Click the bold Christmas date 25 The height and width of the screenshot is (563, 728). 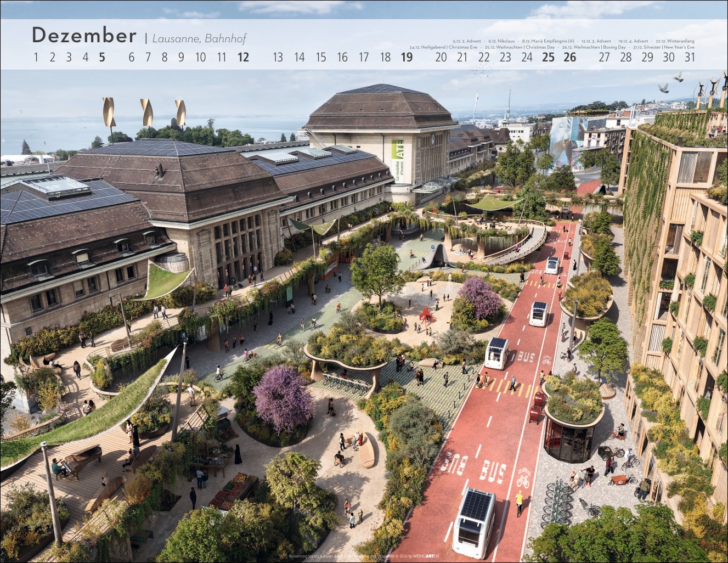[x=548, y=57]
